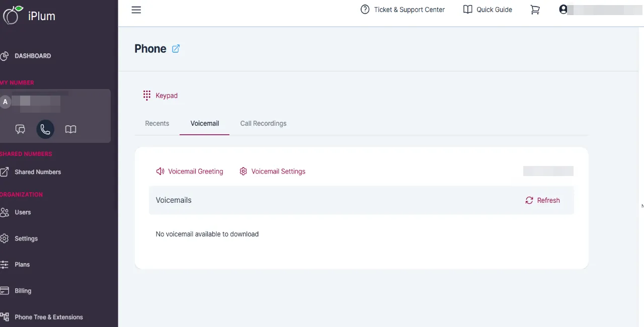Switch to the Recents tab
The image size is (644, 327).
157,123
